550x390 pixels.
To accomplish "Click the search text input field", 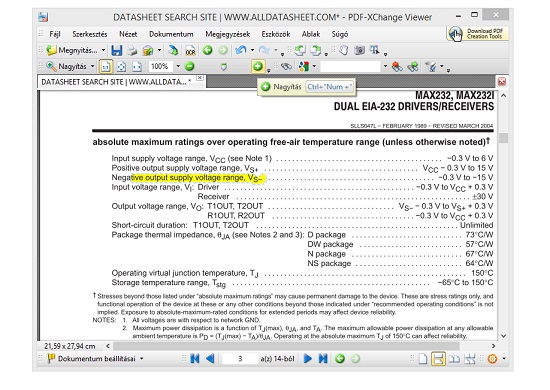I will coord(350,66).
